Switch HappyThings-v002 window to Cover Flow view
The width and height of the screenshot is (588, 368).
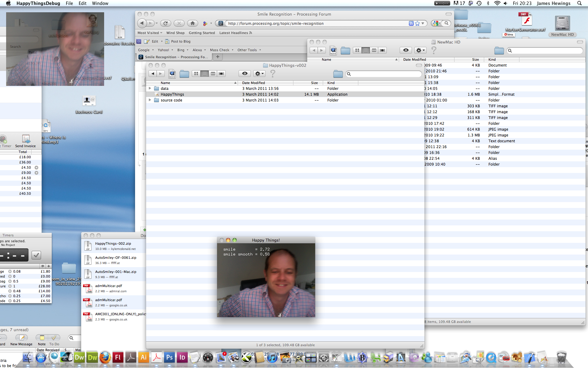click(x=221, y=74)
